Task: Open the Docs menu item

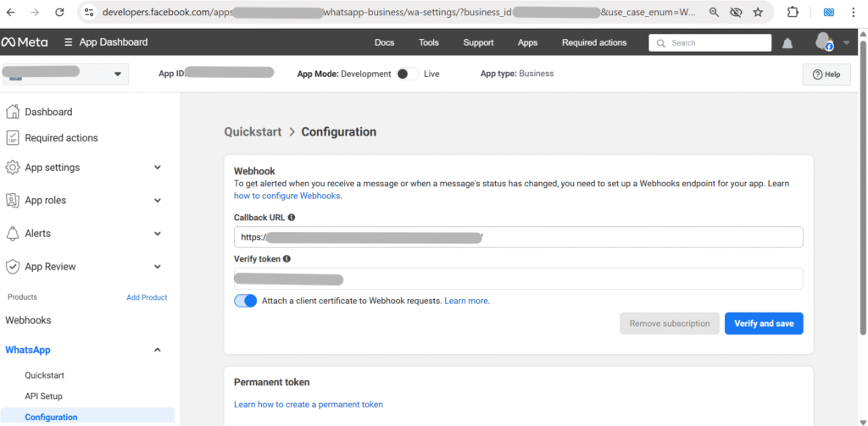Action: coord(384,42)
